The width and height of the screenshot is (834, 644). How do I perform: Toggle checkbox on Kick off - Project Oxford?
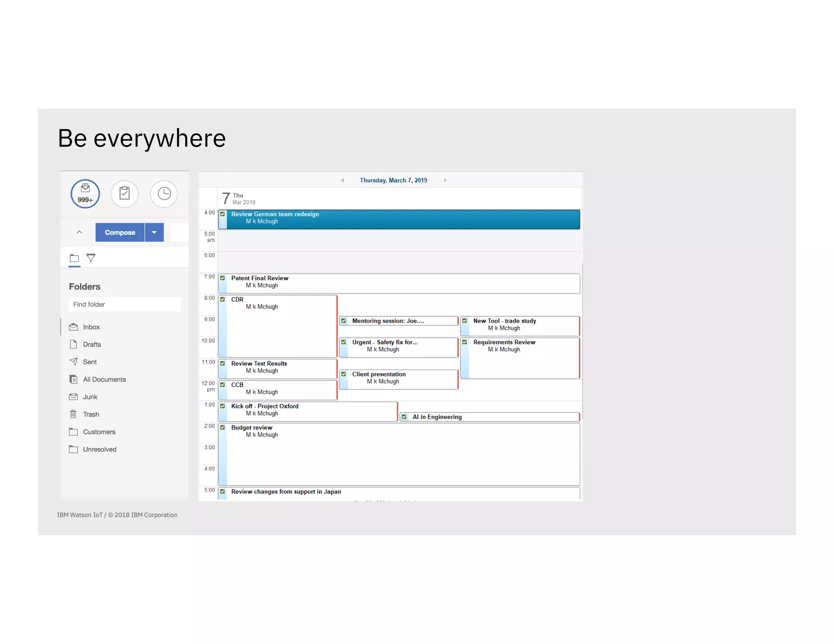pyautogui.click(x=223, y=406)
